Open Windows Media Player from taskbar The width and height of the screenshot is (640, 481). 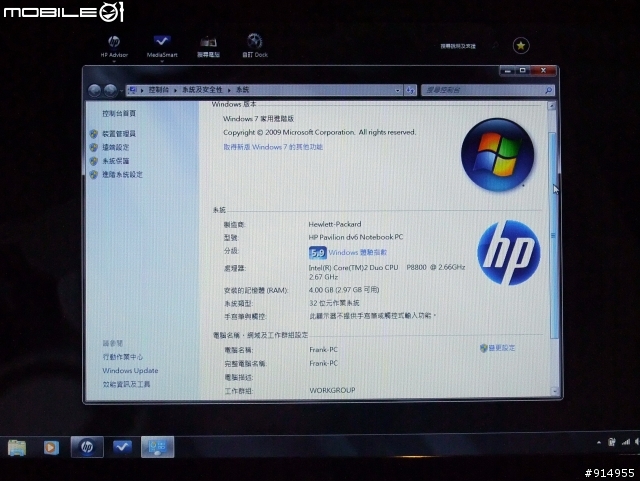(51, 448)
